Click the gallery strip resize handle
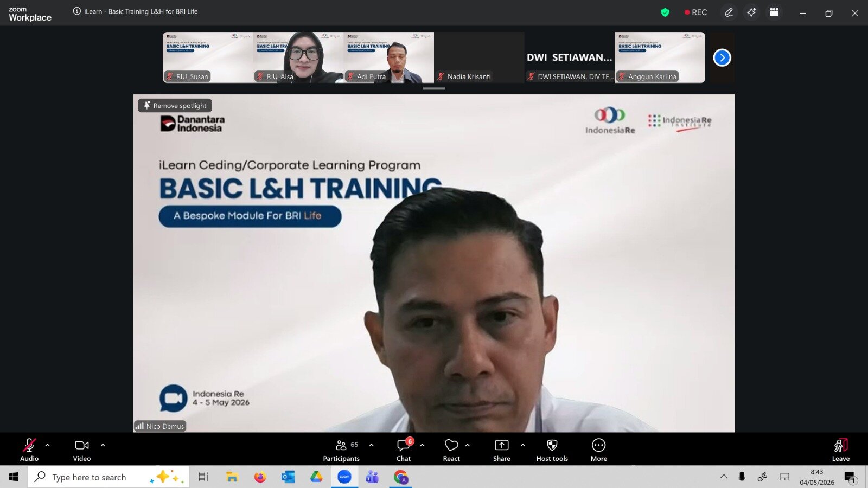Screen dimensions: 868x488 [434, 88]
